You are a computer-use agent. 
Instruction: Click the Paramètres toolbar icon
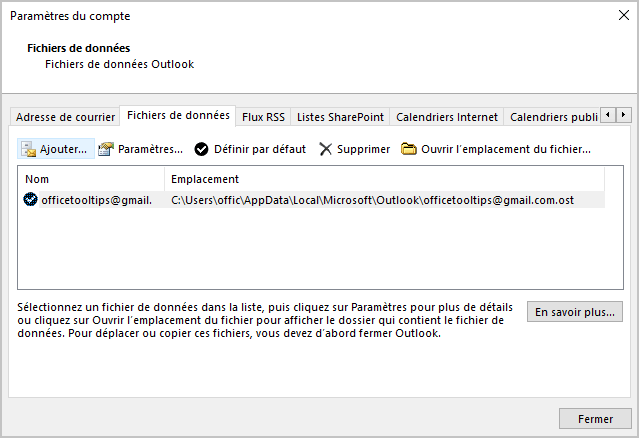click(106, 149)
